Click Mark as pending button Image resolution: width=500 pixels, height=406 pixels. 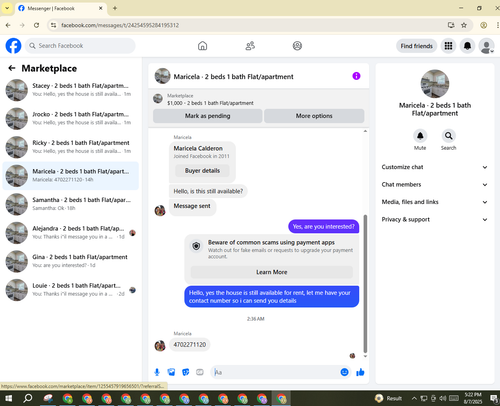click(x=207, y=116)
